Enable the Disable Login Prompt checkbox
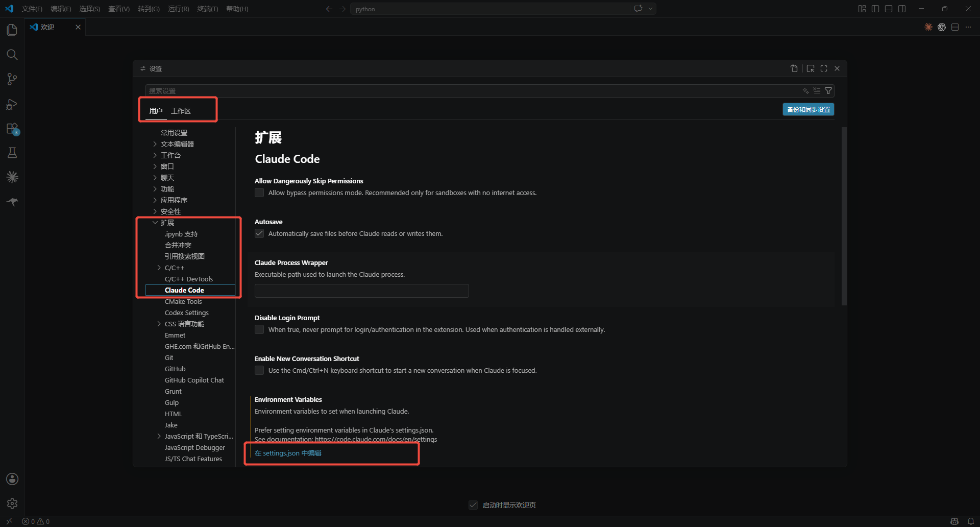Image resolution: width=980 pixels, height=527 pixels. [x=259, y=329]
